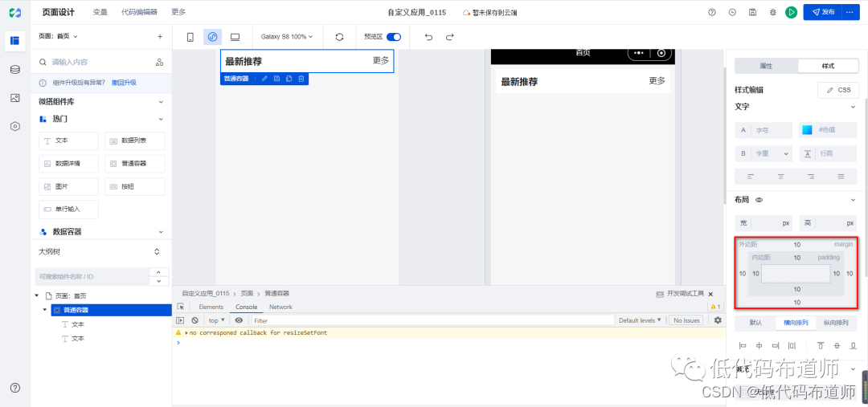This screenshot has height=407, width=868.
Task: Redo the last edit
Action: click(x=449, y=37)
